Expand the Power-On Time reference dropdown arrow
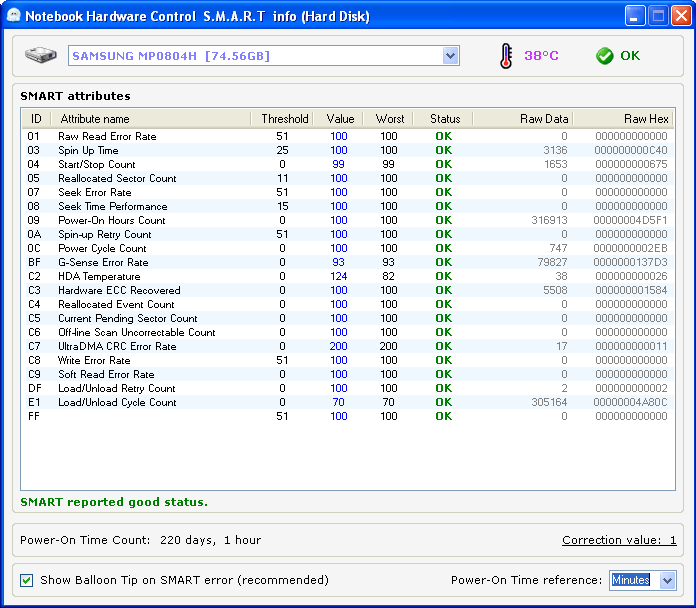 pyautogui.click(x=667, y=580)
